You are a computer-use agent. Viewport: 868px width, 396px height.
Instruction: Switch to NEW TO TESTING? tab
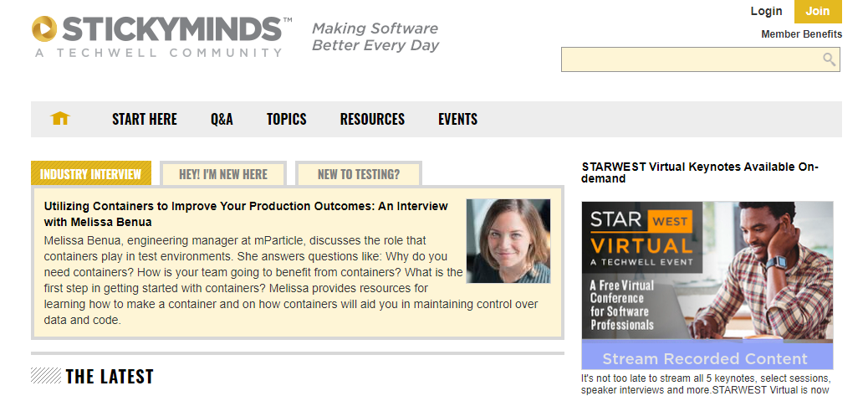[359, 174]
